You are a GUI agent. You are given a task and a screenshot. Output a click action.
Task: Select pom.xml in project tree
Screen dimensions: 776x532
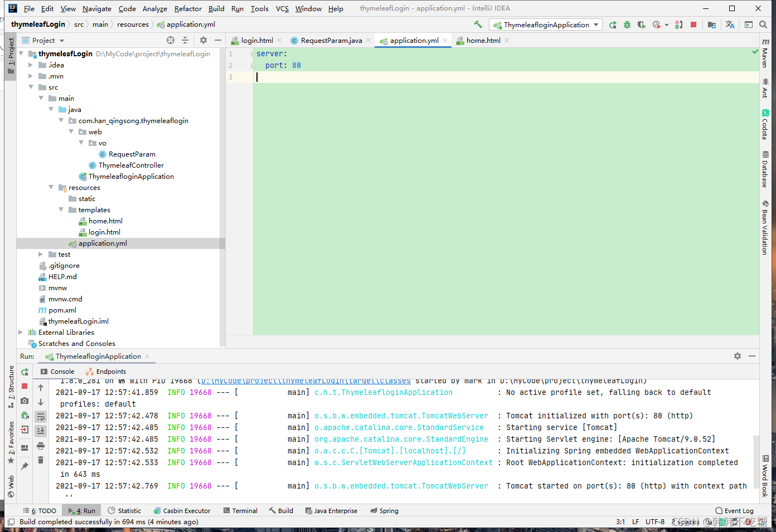coord(62,310)
